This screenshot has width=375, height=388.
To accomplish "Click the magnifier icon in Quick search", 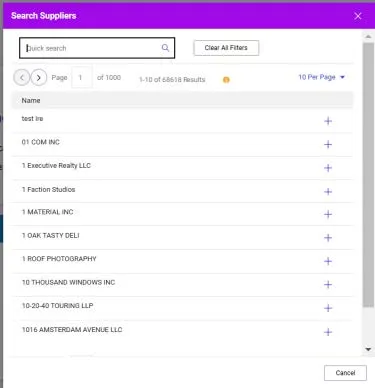I will [x=165, y=48].
